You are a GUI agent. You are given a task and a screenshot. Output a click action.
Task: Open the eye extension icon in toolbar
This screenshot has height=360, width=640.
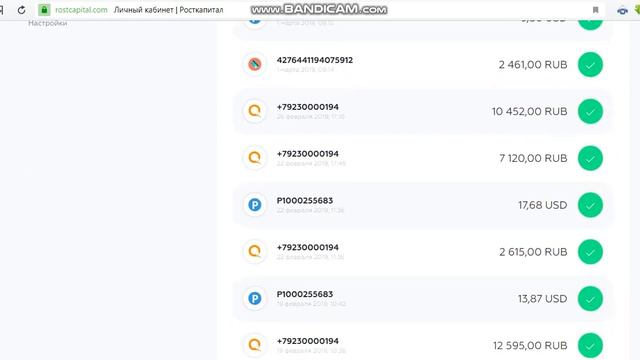pyautogui.click(x=622, y=11)
